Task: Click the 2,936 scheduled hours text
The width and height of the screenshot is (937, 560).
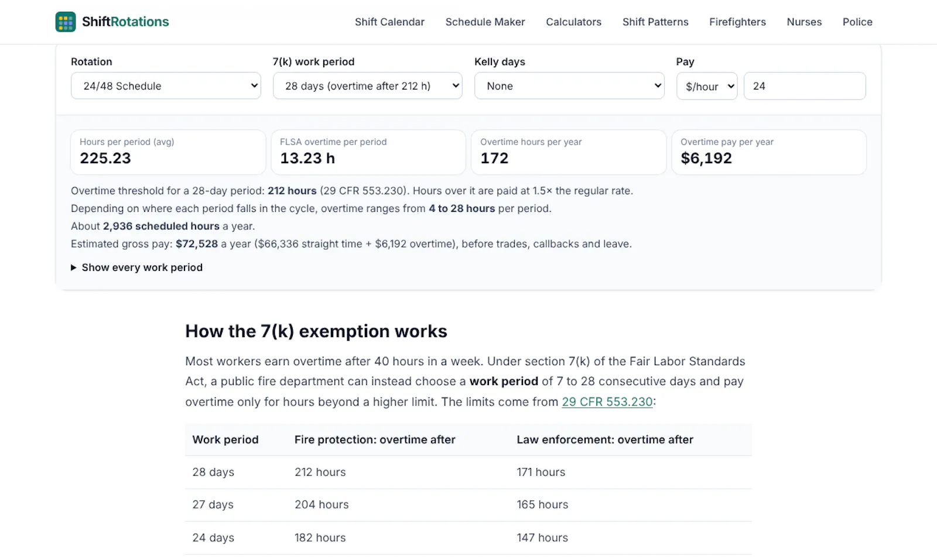Action: click(x=161, y=226)
